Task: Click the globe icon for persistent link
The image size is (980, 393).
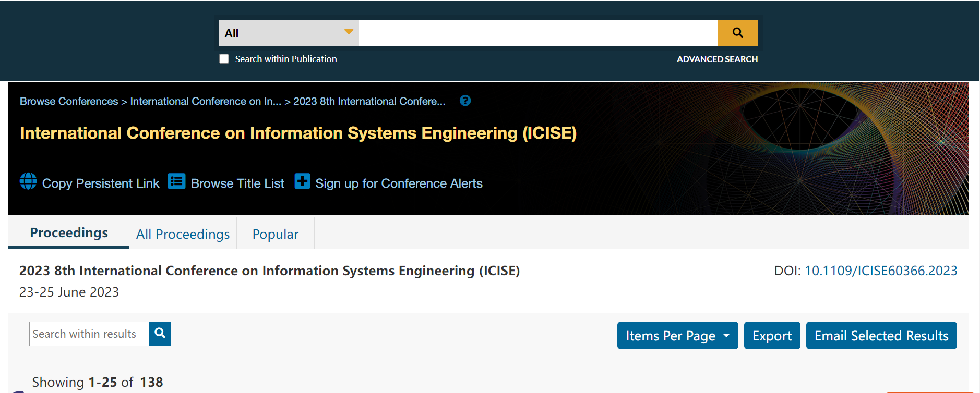Action: click(28, 181)
